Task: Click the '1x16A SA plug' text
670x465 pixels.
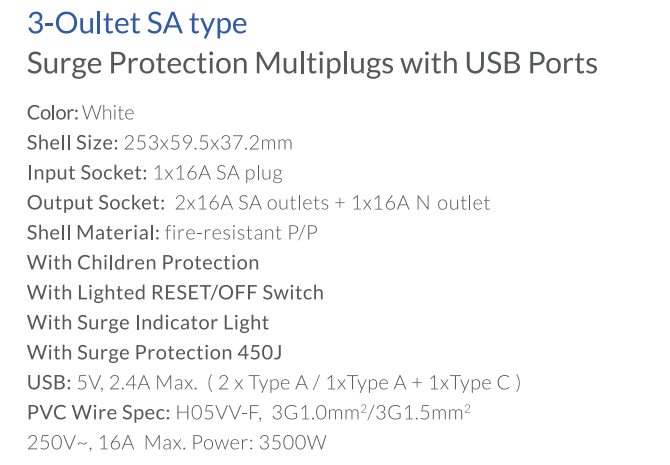Action: tap(218, 174)
